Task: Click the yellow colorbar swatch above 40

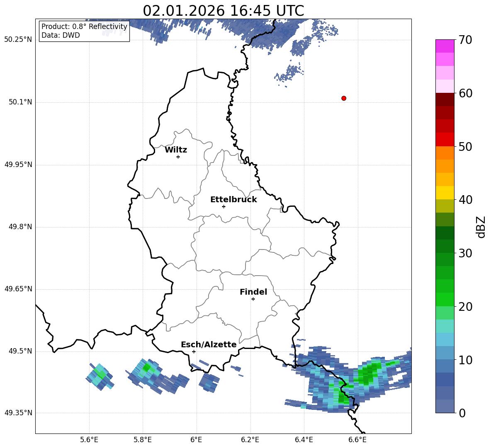Action: (445, 193)
